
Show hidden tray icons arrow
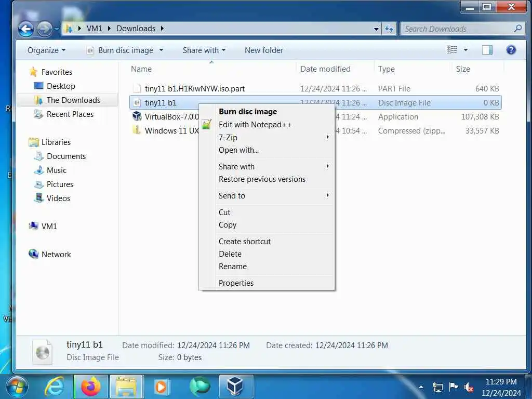[421, 387]
